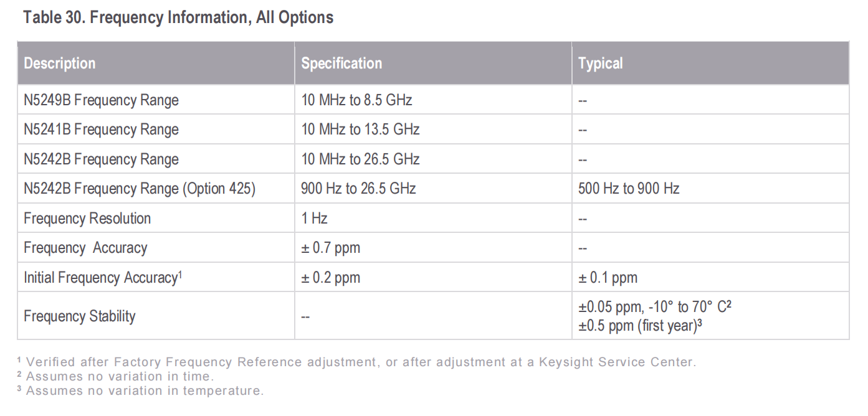This screenshot has width=868, height=416.
Task: Click the 10 MHz to 26.5 GHz value
Action: click(360, 159)
